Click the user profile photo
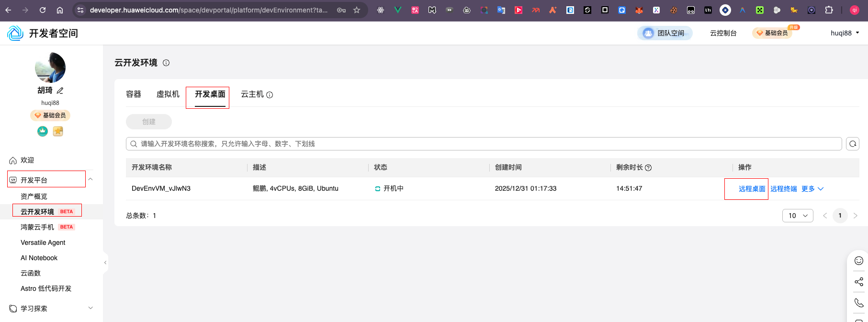 click(50, 68)
